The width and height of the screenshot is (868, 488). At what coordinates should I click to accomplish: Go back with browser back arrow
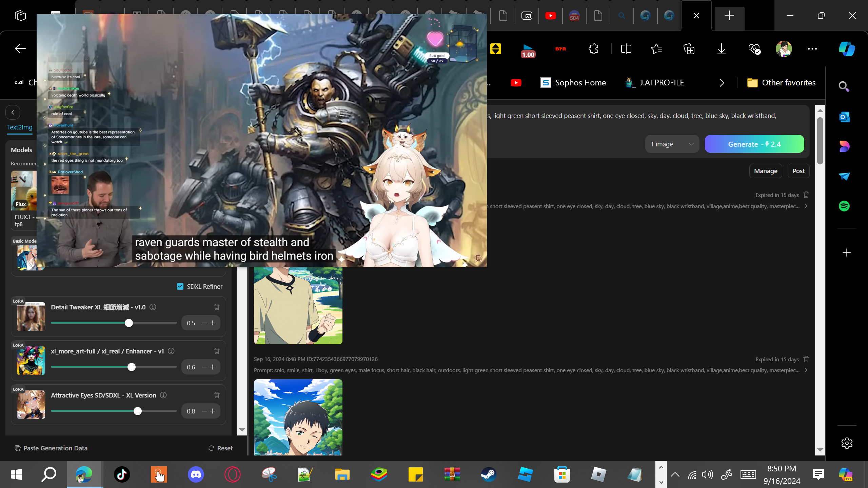(x=20, y=49)
